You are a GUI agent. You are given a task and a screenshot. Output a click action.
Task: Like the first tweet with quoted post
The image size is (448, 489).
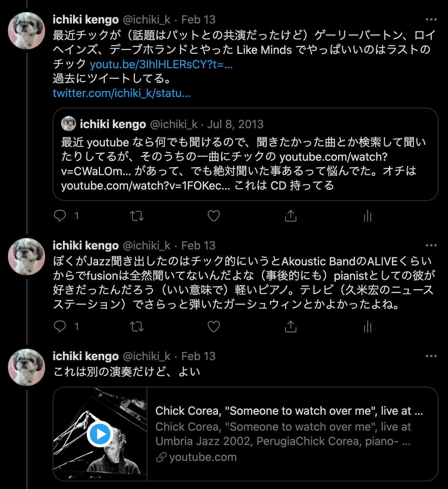[214, 216]
